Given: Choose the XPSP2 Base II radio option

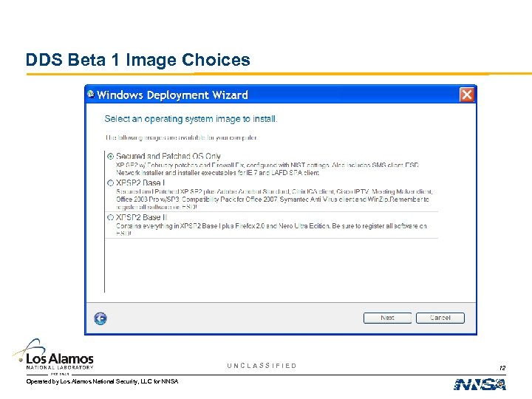Looking at the screenshot, I should pos(110,217).
